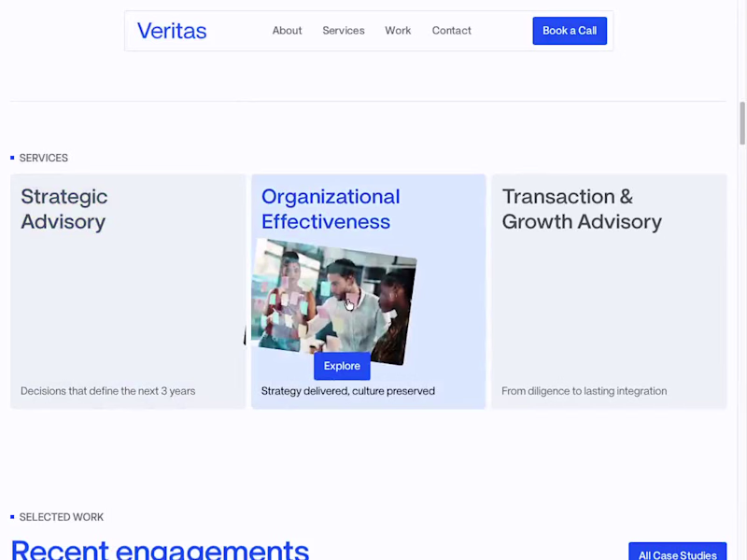747x560 pixels.
Task: Click the Explore button
Action: tap(342, 366)
